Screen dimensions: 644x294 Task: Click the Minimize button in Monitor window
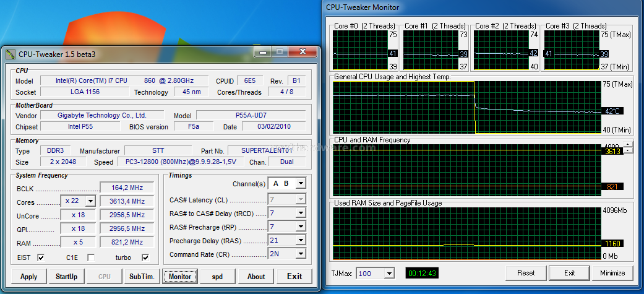tap(612, 272)
